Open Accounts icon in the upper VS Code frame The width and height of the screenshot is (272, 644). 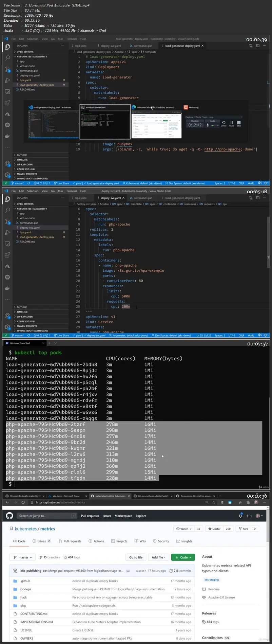pos(7,164)
